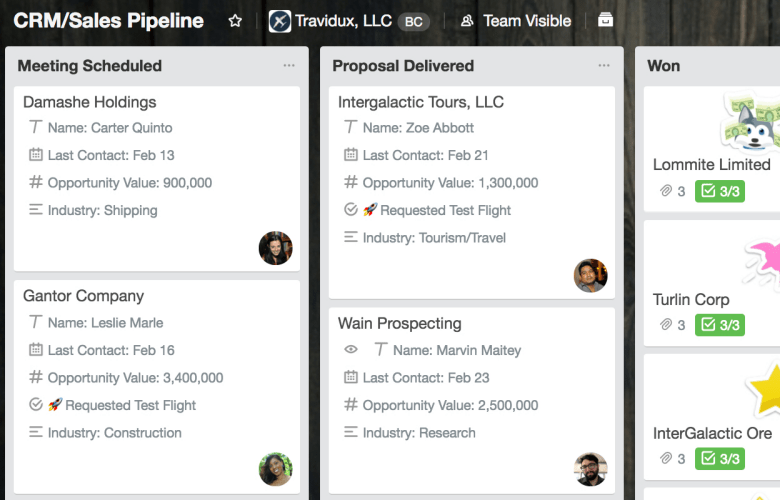The image size is (780, 500).
Task: Click the calendar icon on Damashe Holdings card
Action: [x=36, y=155]
